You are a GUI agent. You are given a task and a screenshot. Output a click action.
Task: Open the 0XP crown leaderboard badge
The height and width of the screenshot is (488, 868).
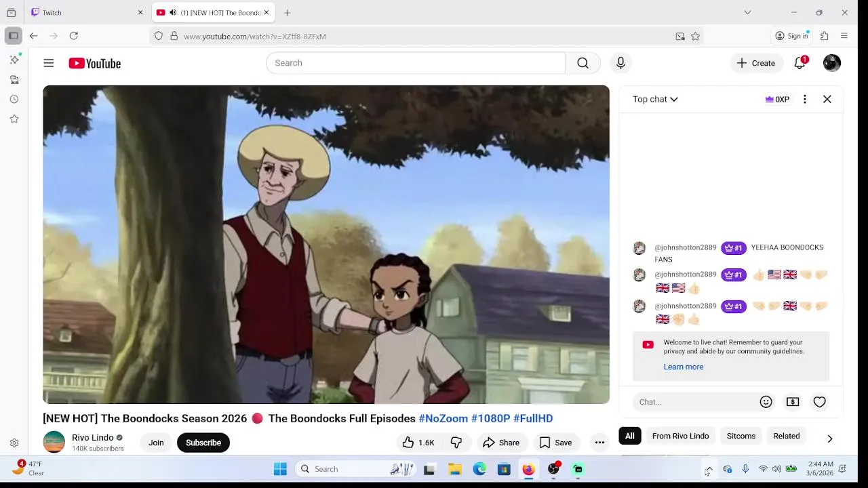tap(777, 99)
